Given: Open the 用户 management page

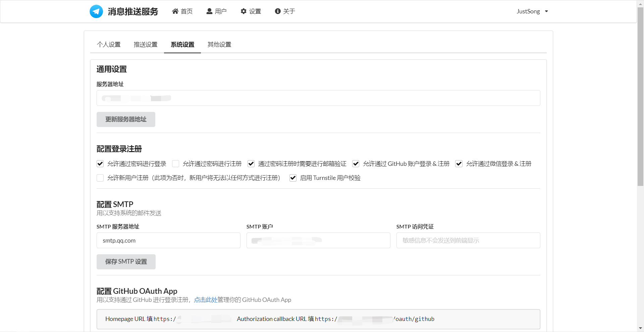Looking at the screenshot, I should point(220,11).
